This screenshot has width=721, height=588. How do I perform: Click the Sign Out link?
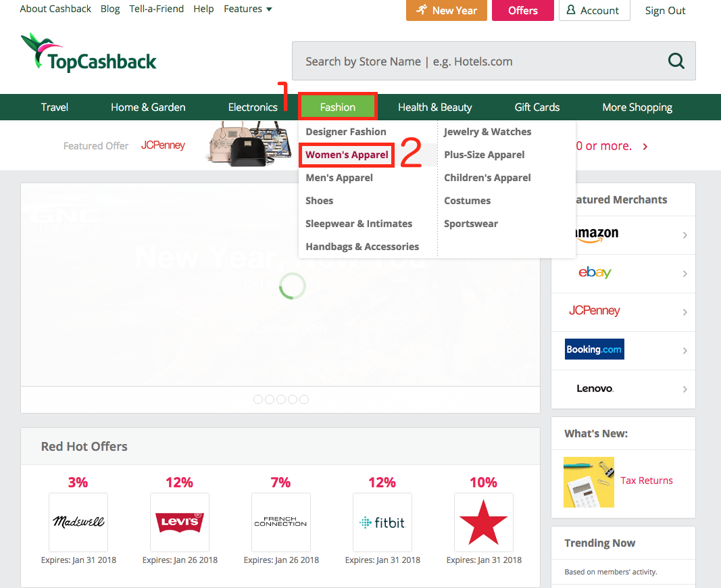[665, 11]
